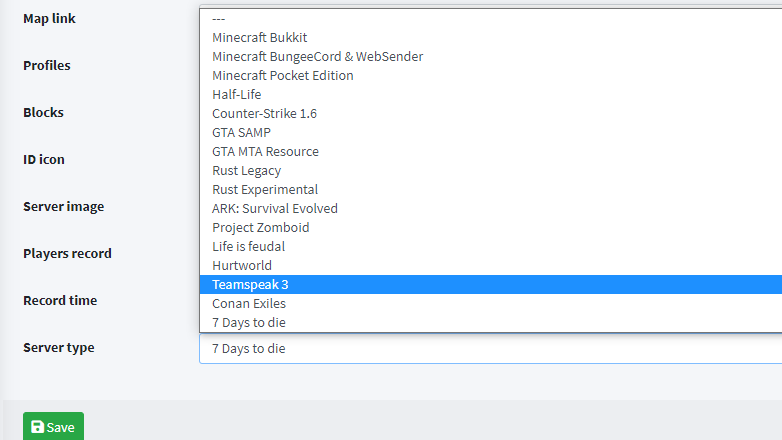
Task: Click highlighted Teamspeak 3 option
Action: pos(250,284)
